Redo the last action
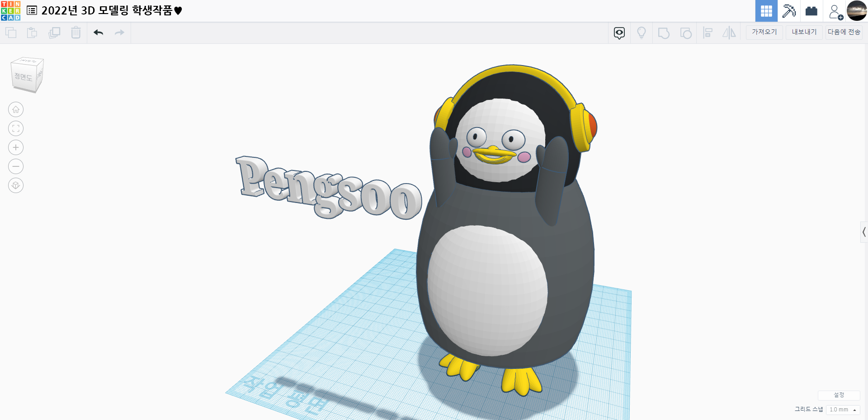Screen dimensions: 868x420 coord(119,33)
